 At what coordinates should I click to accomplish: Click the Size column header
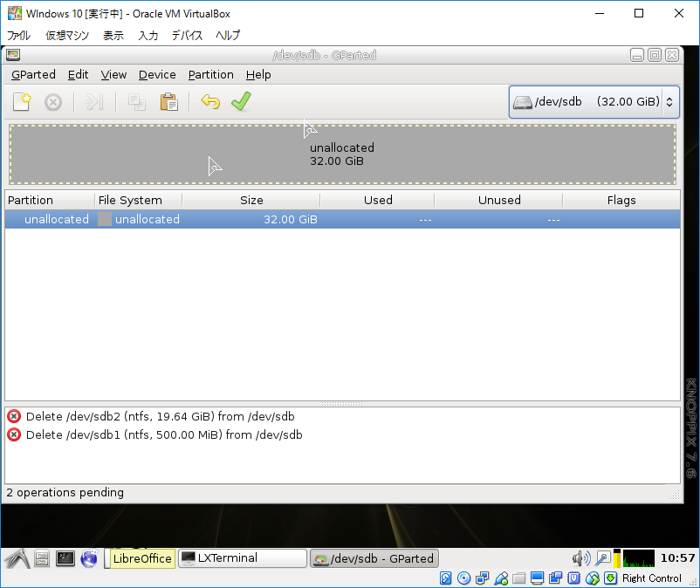pyautogui.click(x=250, y=200)
